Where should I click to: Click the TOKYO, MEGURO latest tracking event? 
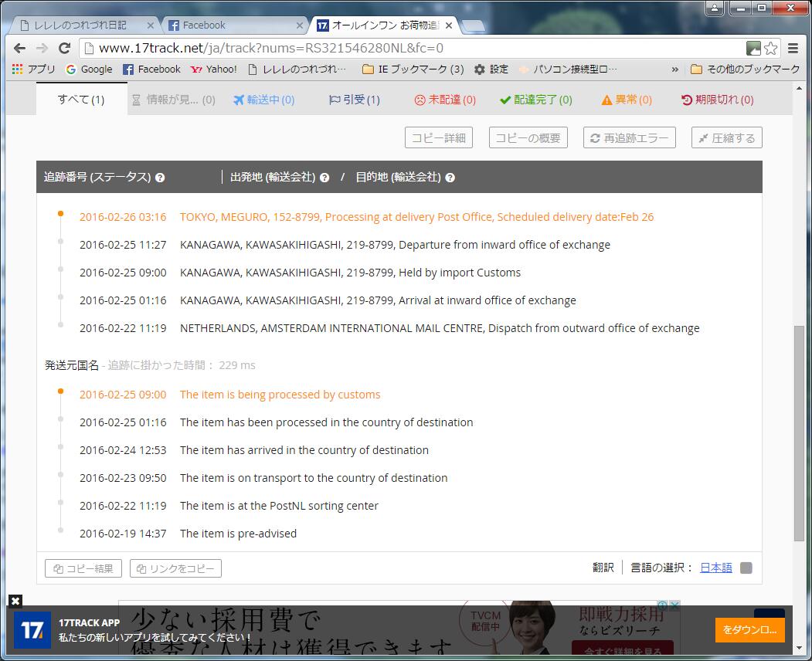(x=417, y=217)
